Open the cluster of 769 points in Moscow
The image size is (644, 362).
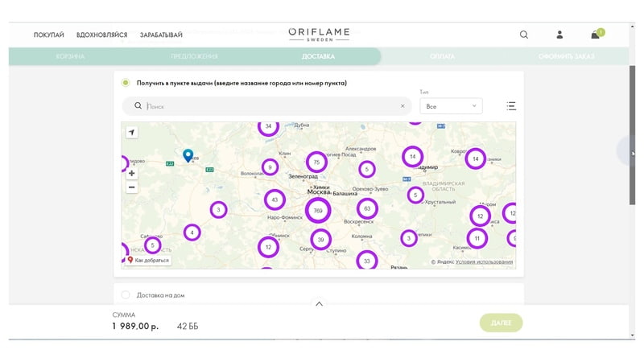pyautogui.click(x=318, y=211)
